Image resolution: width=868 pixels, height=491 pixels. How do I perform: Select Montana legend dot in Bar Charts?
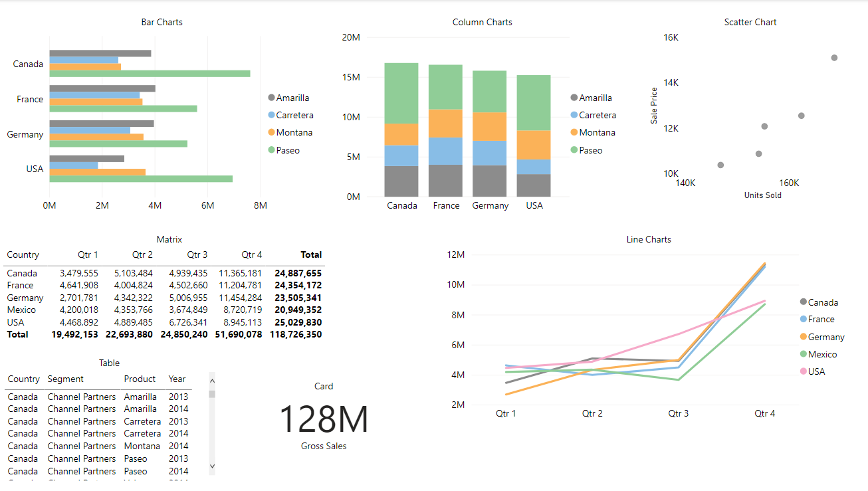point(271,133)
